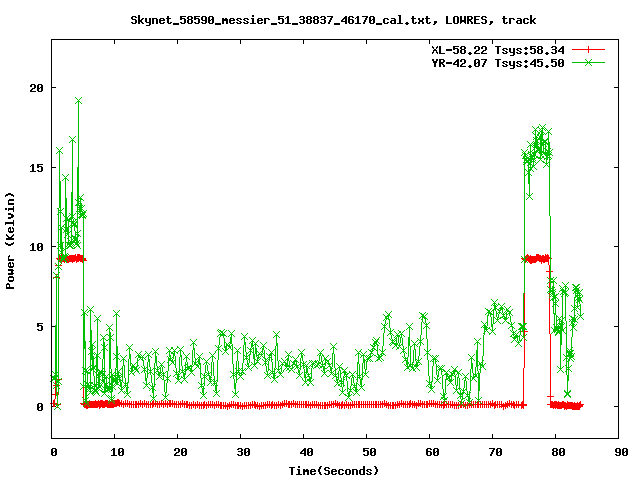This screenshot has height=480, width=640.
Task: Click the tallest green spike near 19 Kelvin
Action: (x=78, y=101)
